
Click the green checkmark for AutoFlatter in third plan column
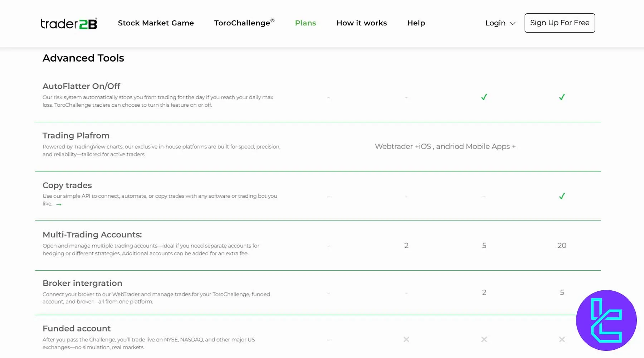pyautogui.click(x=484, y=97)
